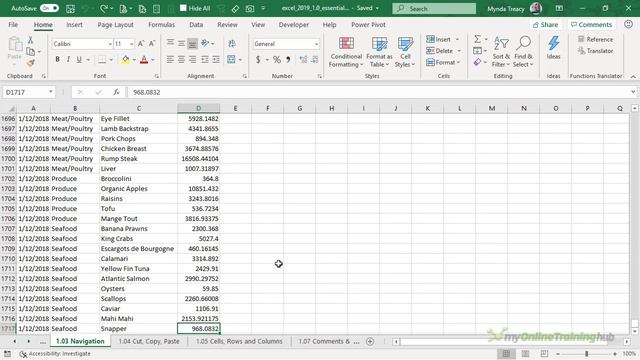Click the Increase Decimal icon

(303, 60)
